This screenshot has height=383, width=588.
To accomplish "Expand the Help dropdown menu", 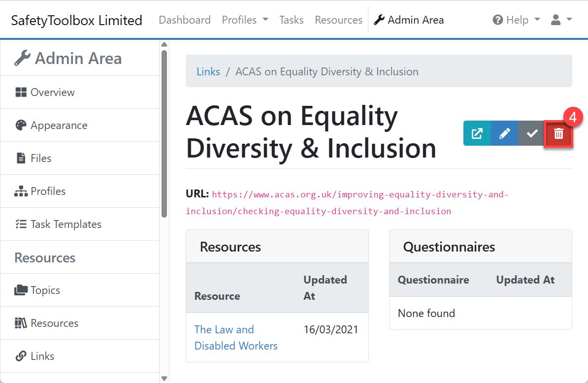I will click(x=516, y=20).
